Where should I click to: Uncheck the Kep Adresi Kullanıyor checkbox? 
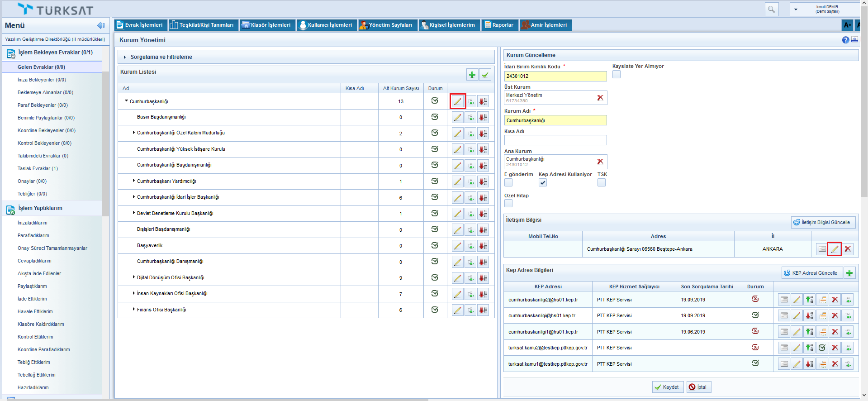pyautogui.click(x=543, y=182)
